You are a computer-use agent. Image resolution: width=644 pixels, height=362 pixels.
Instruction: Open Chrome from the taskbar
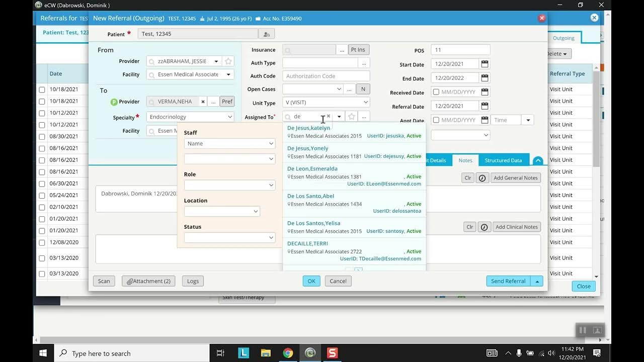click(x=288, y=353)
